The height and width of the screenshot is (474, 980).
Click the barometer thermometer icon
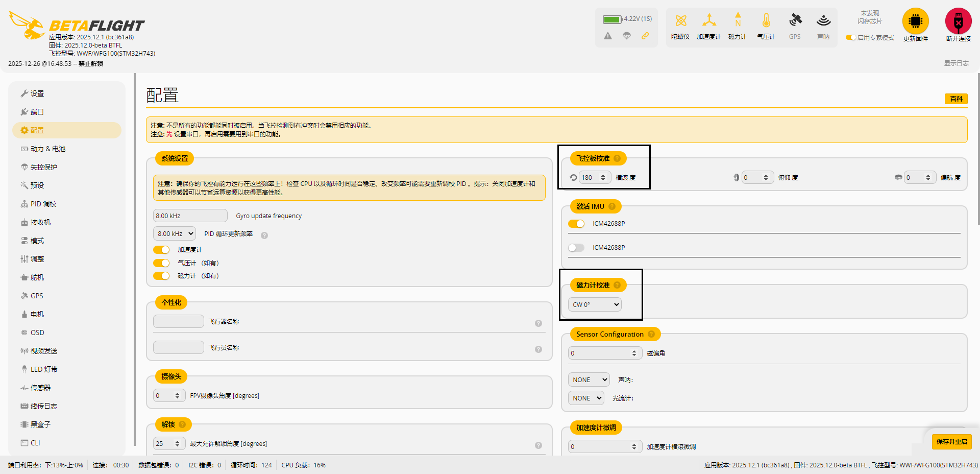766,21
